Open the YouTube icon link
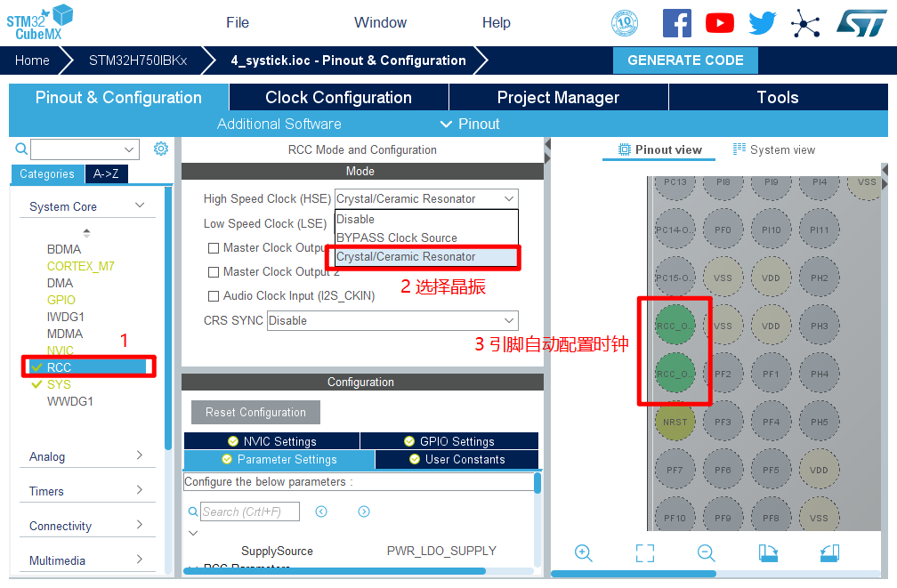The image size is (897, 588). point(719,23)
